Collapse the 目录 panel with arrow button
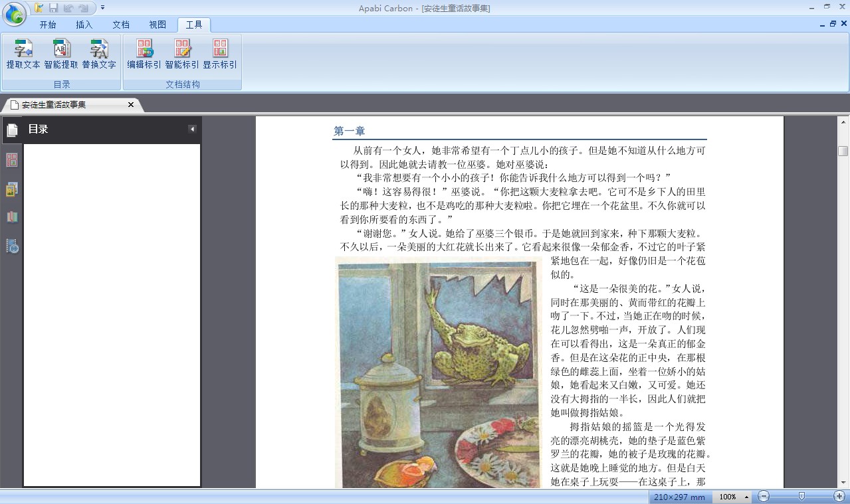Image resolution: width=850 pixels, height=504 pixels. (192, 129)
